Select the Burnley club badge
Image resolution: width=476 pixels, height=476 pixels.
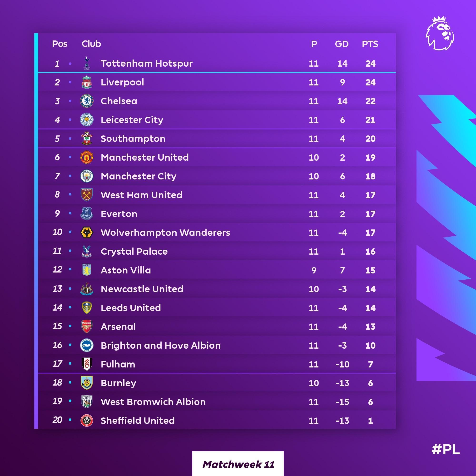pos(87,383)
